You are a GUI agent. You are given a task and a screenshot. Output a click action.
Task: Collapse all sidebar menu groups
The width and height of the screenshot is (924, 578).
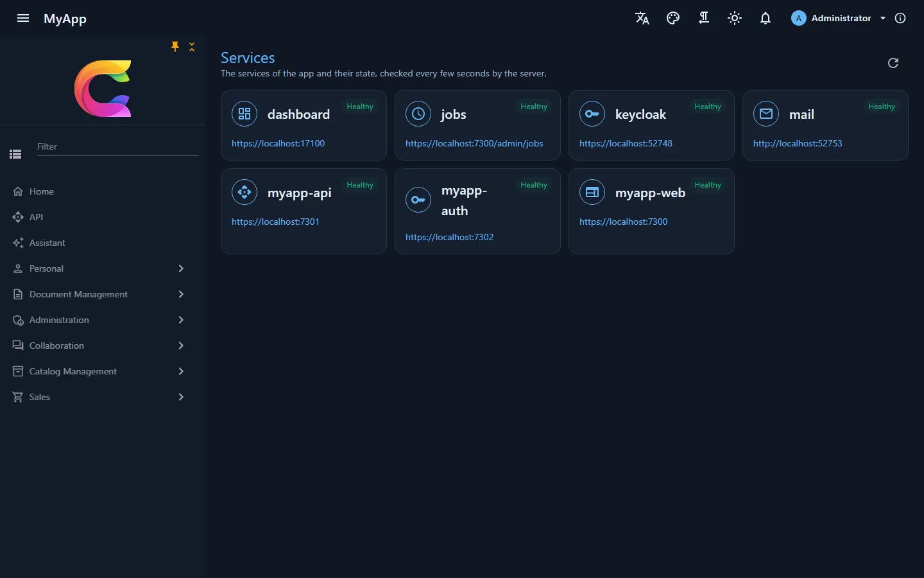tap(192, 46)
